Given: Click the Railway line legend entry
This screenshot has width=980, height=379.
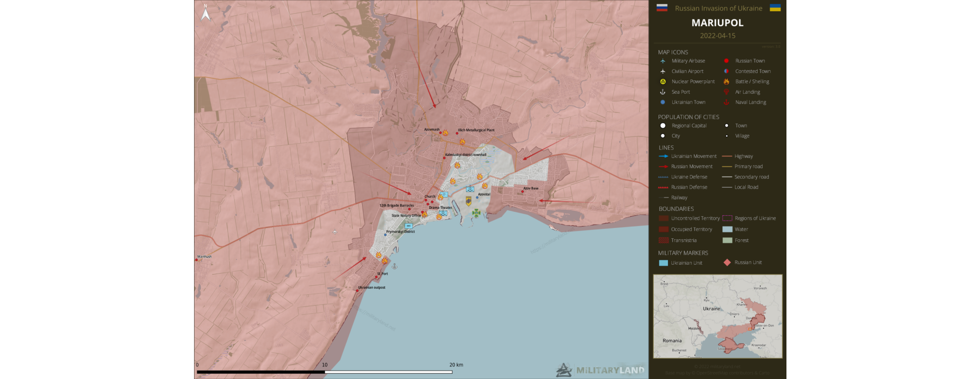Looking at the screenshot, I should pos(673,198).
